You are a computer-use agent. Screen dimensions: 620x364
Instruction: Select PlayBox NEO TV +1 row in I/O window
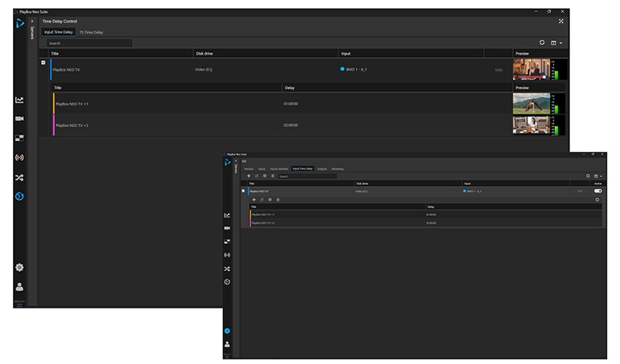pos(425,214)
